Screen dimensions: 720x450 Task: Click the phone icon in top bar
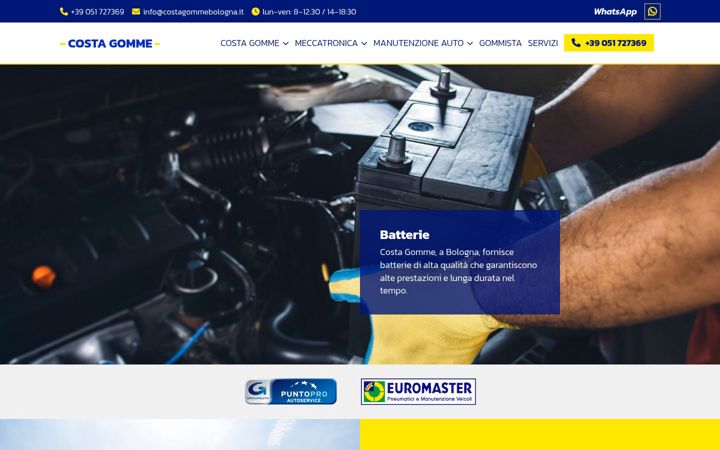coord(64,11)
